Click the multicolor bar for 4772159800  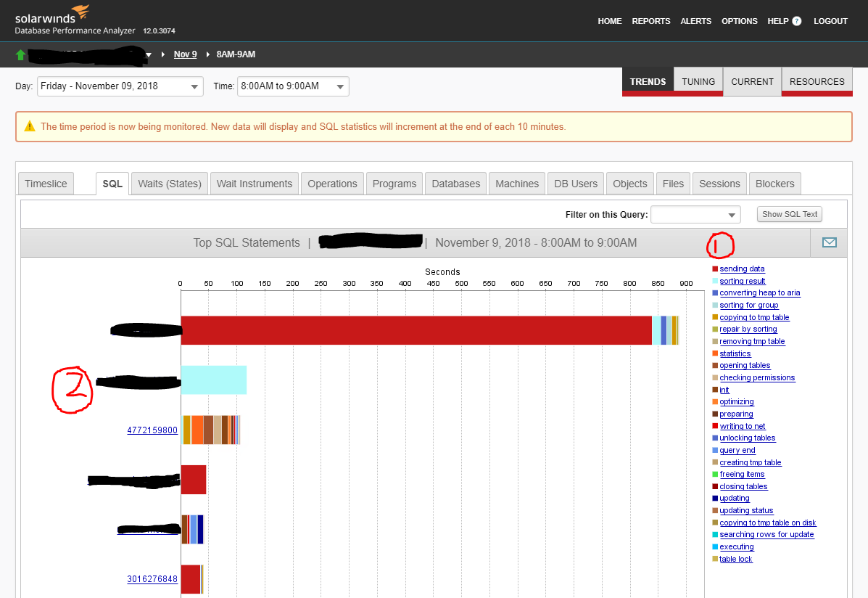pos(211,430)
